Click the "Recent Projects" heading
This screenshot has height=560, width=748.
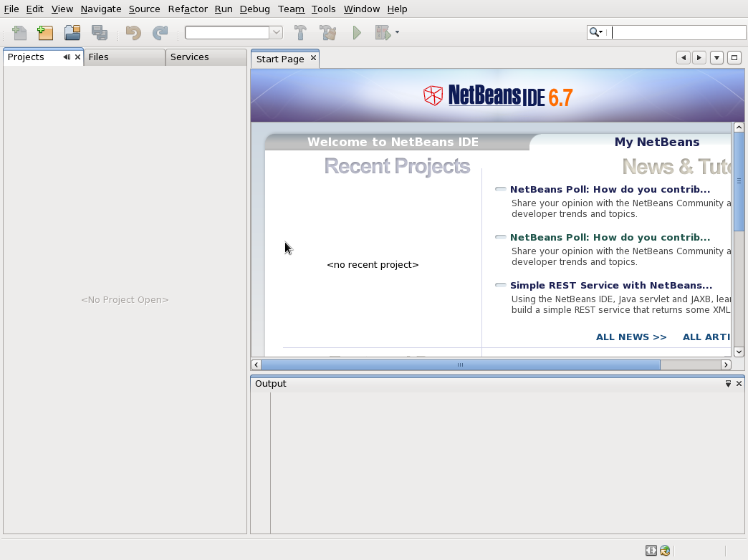pyautogui.click(x=397, y=166)
